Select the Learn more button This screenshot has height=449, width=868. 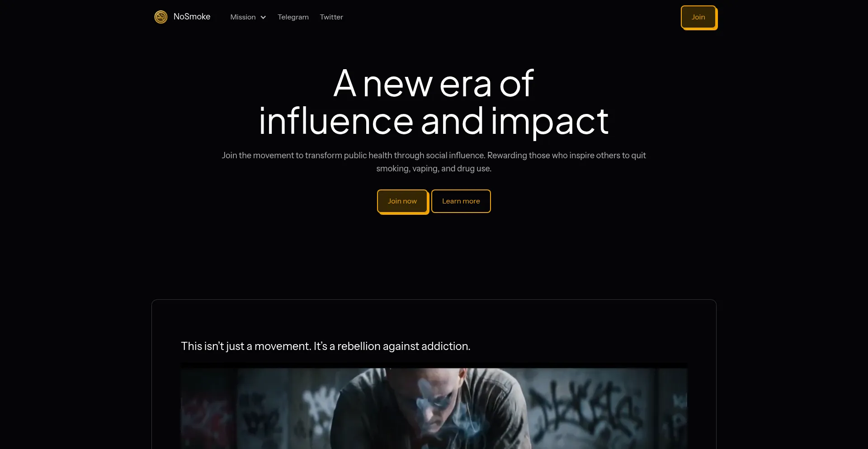pyautogui.click(x=461, y=201)
